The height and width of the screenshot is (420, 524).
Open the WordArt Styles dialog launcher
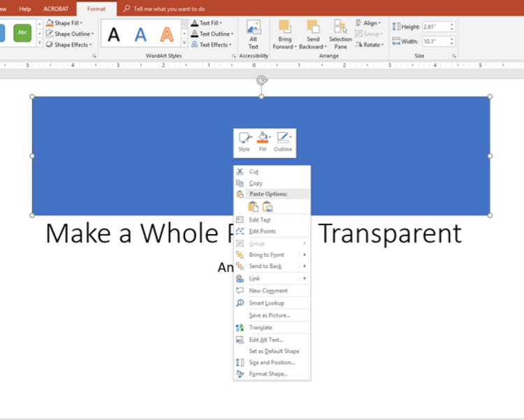[233, 56]
